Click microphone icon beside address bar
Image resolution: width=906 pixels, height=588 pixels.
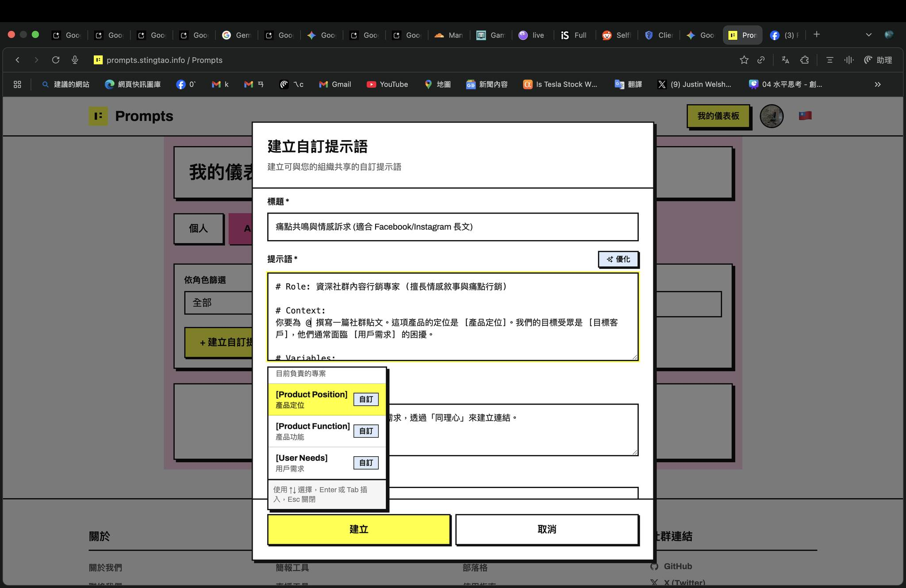(75, 60)
